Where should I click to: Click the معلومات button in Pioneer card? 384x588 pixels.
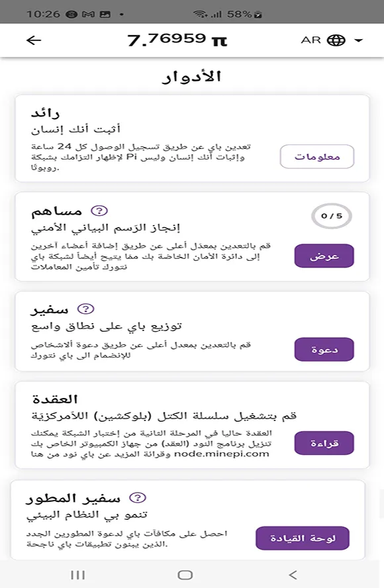click(317, 156)
